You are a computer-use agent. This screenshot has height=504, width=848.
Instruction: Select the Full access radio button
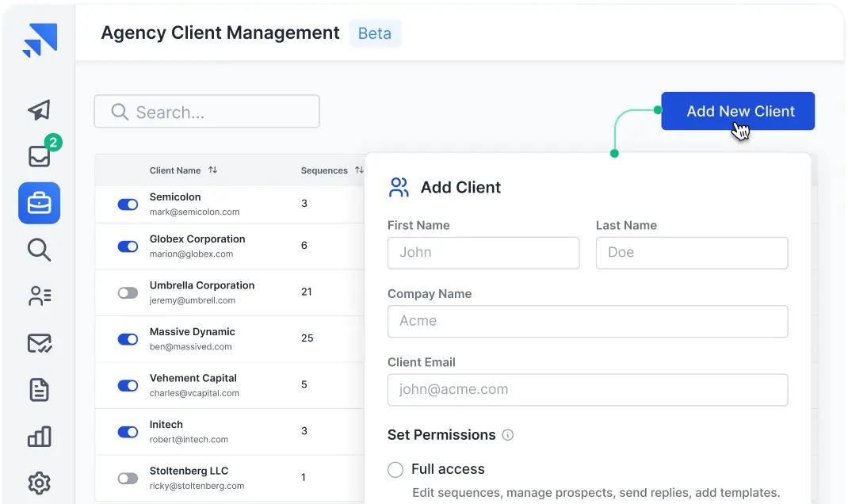pos(395,469)
